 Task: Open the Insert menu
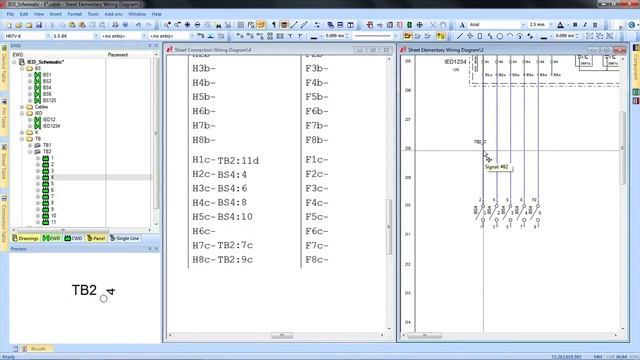pos(56,14)
